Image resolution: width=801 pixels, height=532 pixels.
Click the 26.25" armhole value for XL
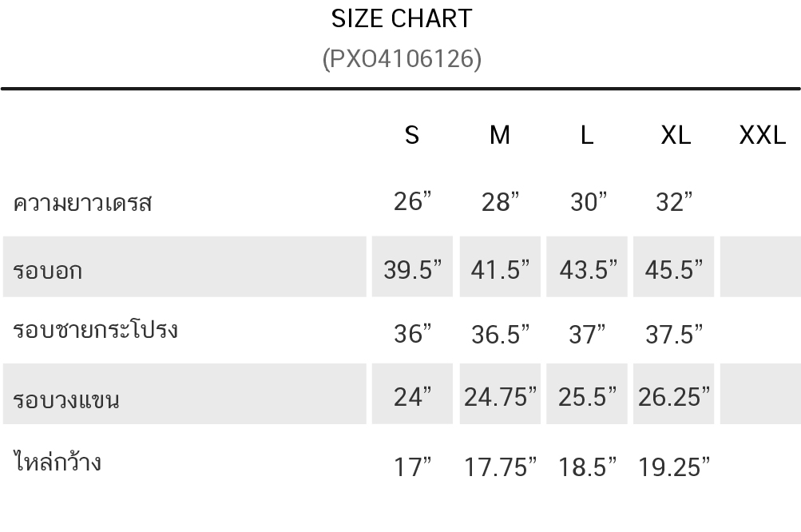pos(674,396)
